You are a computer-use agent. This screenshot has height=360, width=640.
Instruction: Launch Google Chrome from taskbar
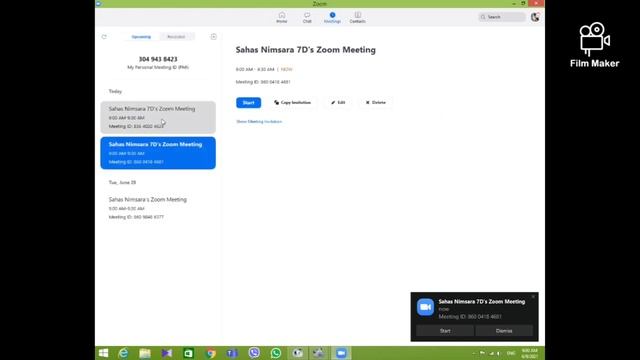point(211,353)
